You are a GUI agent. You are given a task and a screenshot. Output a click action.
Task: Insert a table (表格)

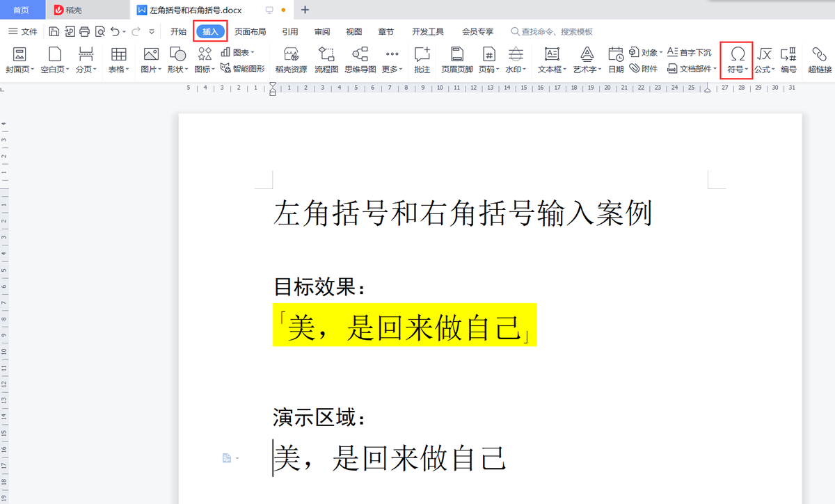tap(118, 60)
